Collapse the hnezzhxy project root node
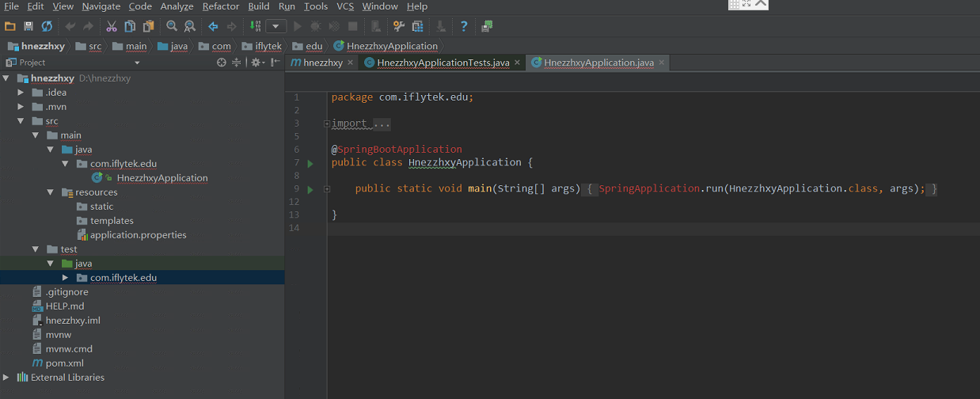Viewport: 980px width, 399px height. coord(6,78)
